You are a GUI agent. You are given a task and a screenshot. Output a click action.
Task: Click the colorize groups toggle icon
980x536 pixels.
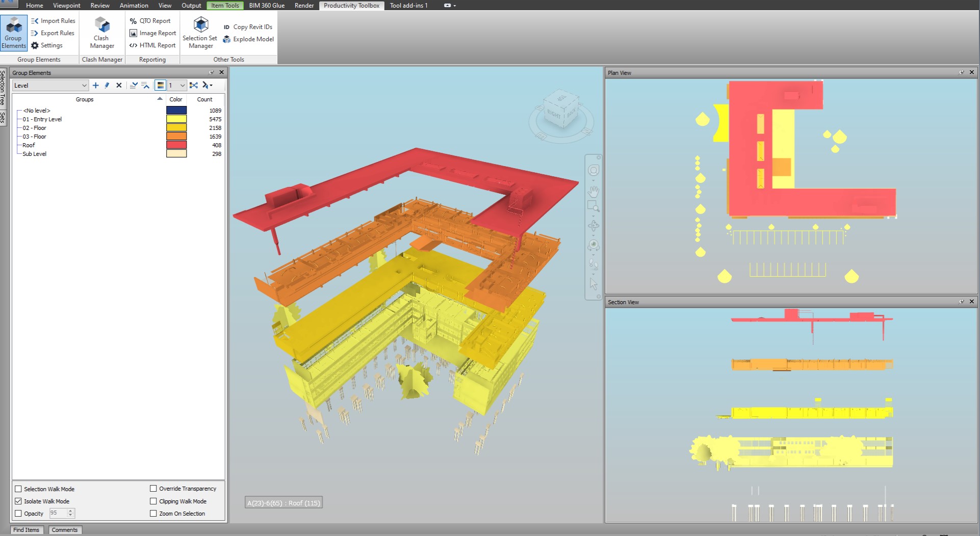160,86
